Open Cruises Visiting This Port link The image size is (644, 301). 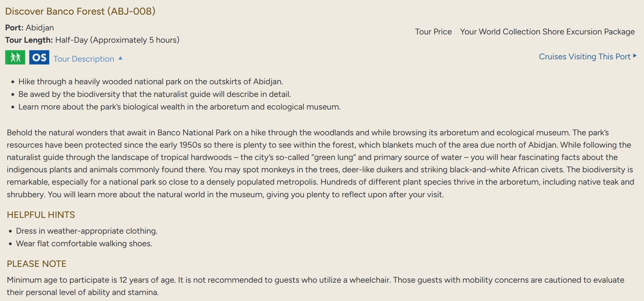(584, 56)
